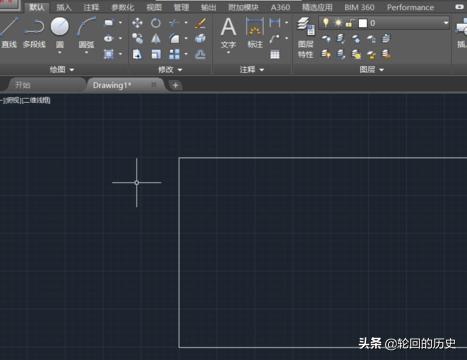Expand the 图层 (Layers) panel

372,69
